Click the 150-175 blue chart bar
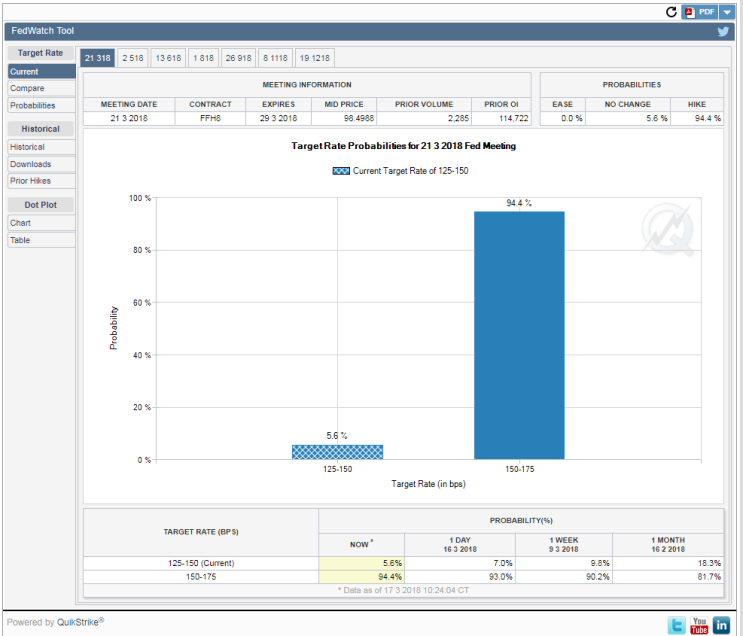 [518, 335]
